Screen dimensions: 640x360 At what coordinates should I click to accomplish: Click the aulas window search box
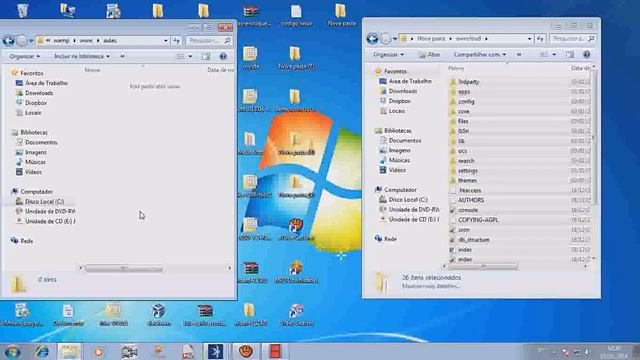(209, 40)
